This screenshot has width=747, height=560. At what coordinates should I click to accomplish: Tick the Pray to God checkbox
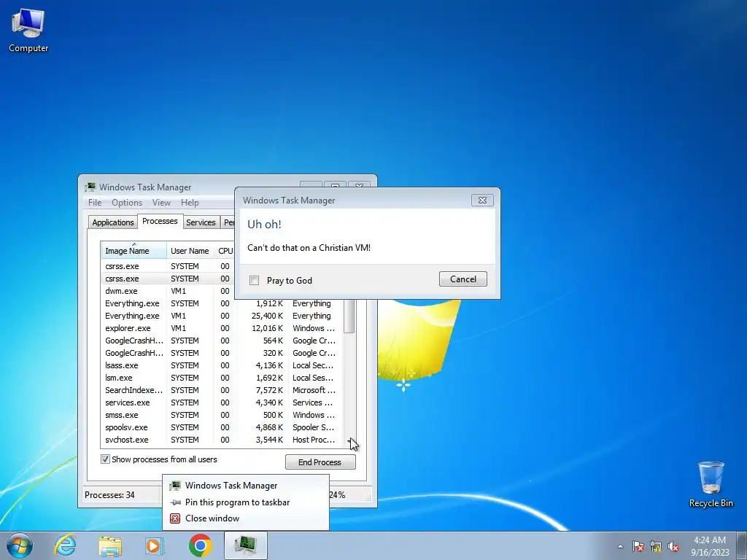click(255, 281)
